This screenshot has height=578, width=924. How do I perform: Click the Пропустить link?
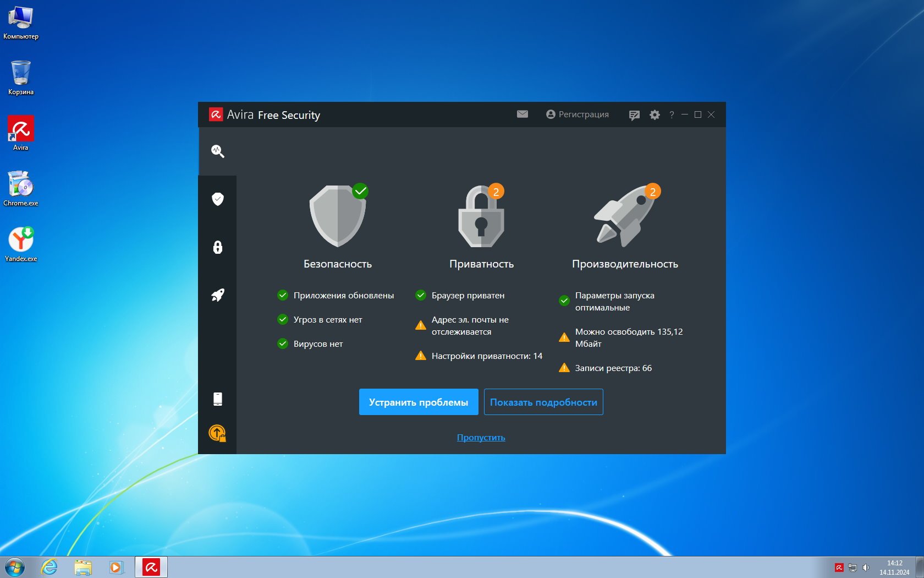click(481, 438)
